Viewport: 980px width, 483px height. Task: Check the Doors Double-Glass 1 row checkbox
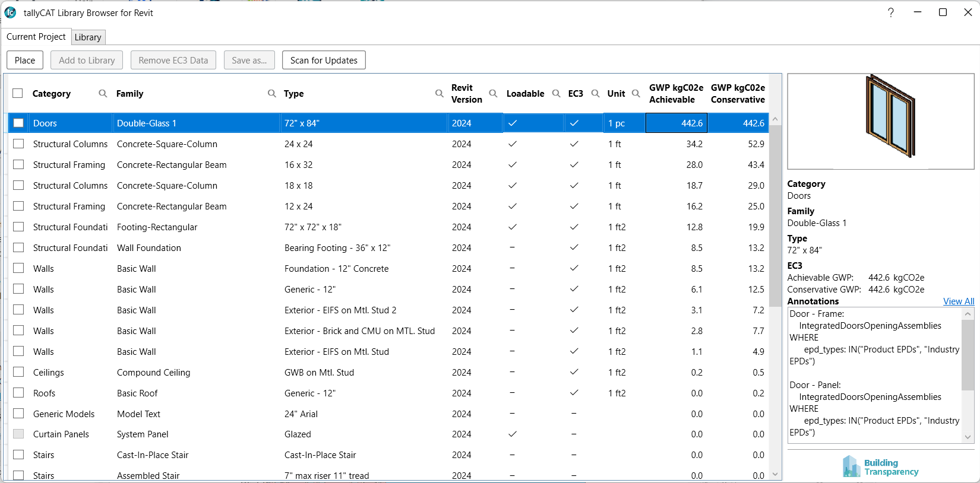18,123
